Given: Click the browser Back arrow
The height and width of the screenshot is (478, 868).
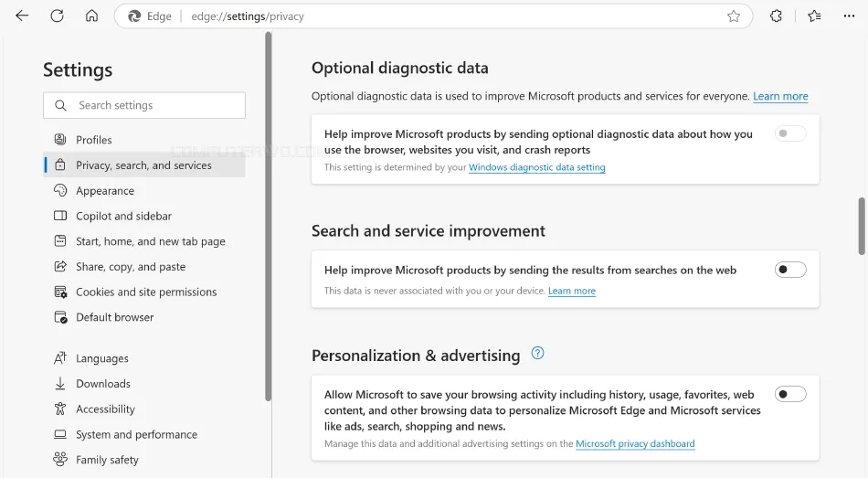Looking at the screenshot, I should (x=22, y=16).
